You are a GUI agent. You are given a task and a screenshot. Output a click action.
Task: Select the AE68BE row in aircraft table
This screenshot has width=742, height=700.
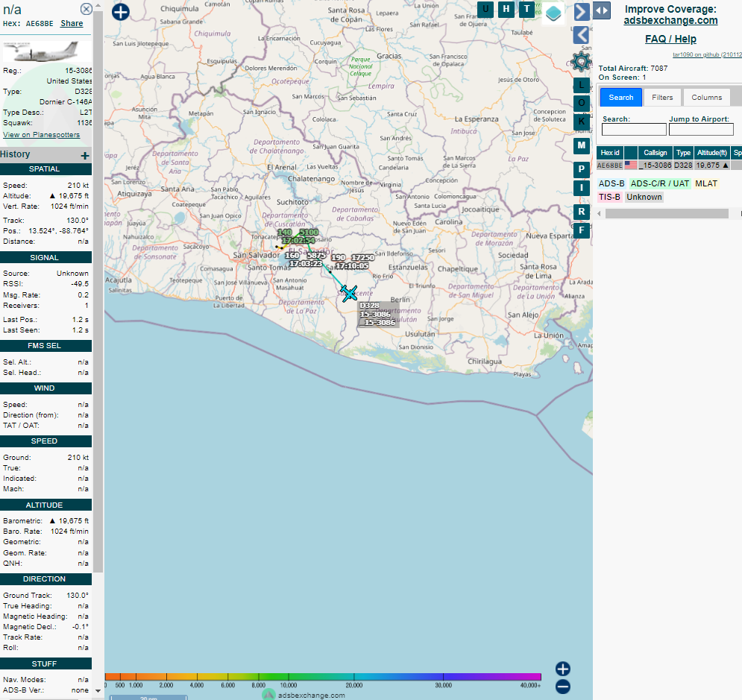point(669,165)
